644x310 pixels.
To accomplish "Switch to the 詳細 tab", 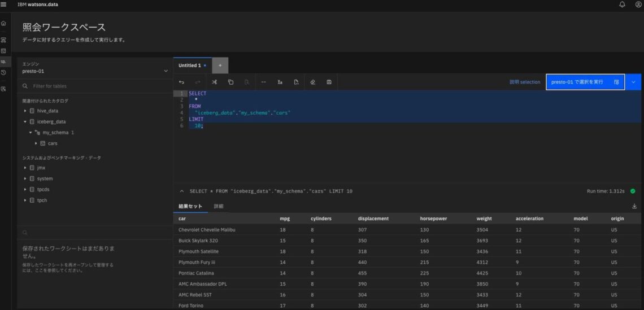I will pos(219,206).
